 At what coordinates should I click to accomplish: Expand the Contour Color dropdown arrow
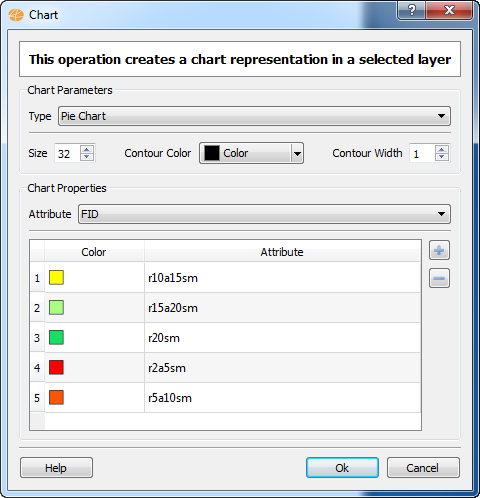297,153
